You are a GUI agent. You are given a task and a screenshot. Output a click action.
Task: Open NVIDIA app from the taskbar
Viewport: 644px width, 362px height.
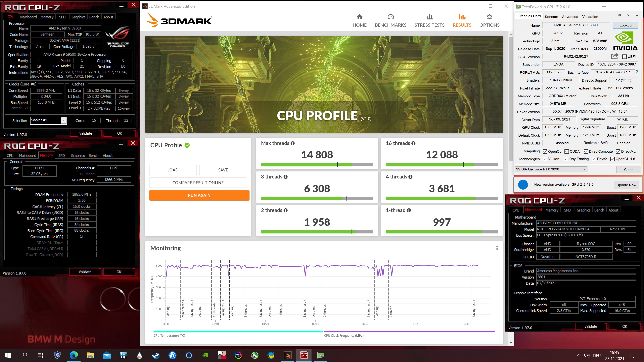205,355
